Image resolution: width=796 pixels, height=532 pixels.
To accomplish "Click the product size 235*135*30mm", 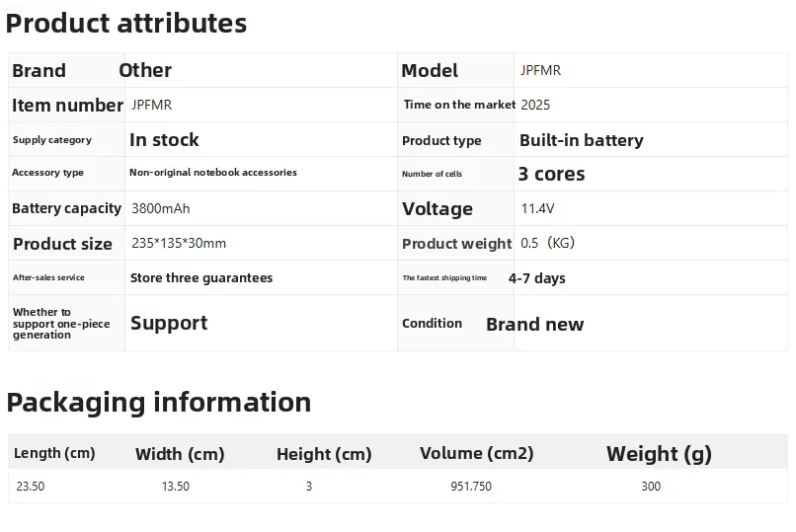I will coord(179,243).
